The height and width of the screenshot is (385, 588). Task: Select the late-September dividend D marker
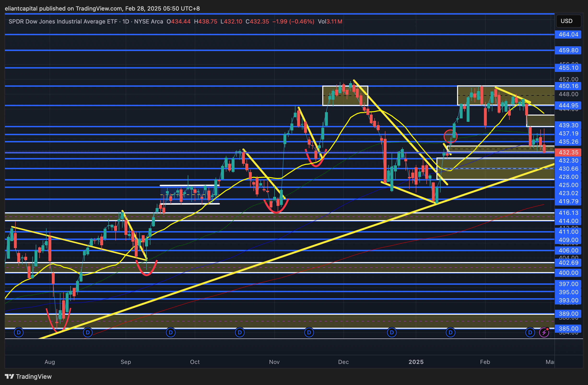click(x=171, y=332)
